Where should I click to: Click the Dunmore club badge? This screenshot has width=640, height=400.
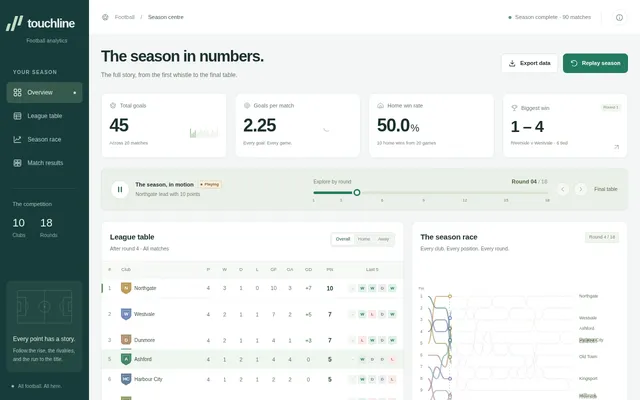126,340
